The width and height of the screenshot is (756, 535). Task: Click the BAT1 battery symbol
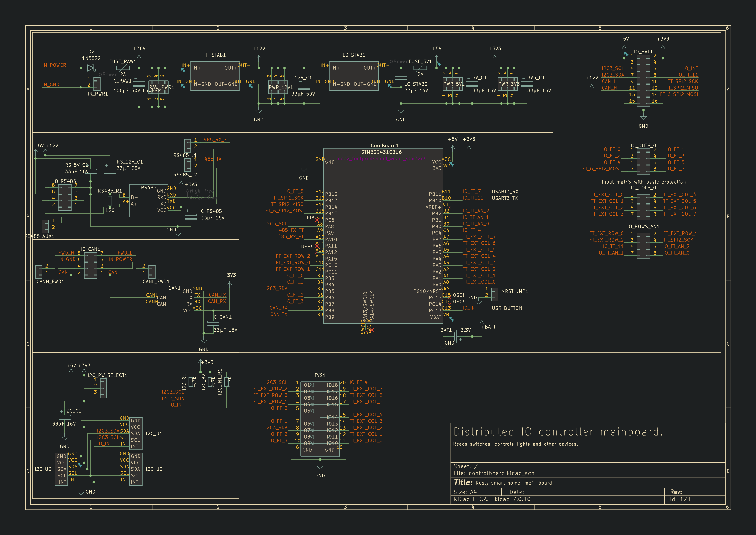456,336
